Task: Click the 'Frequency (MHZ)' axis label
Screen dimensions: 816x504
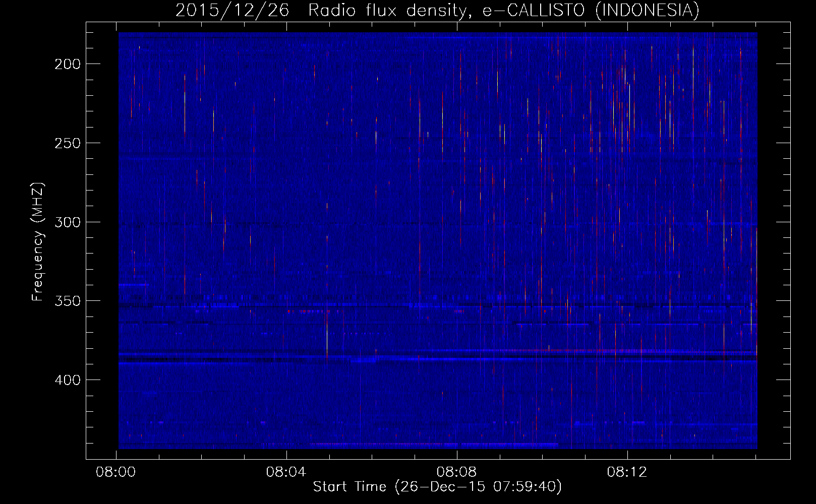Action: click(38, 241)
